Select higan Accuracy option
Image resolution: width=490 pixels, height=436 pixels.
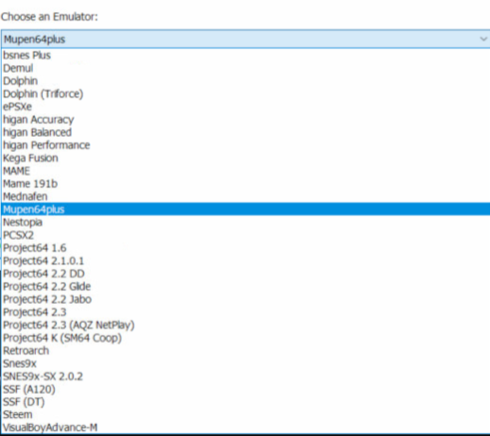pyautogui.click(x=246, y=120)
